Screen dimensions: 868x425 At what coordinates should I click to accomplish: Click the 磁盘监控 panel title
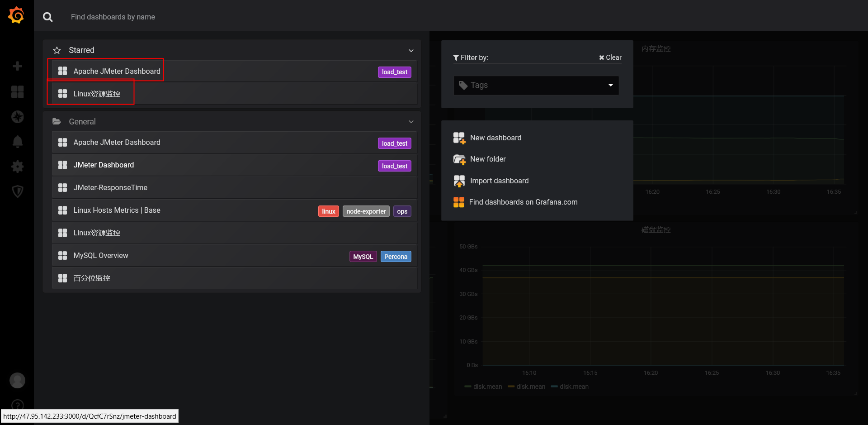coord(656,229)
